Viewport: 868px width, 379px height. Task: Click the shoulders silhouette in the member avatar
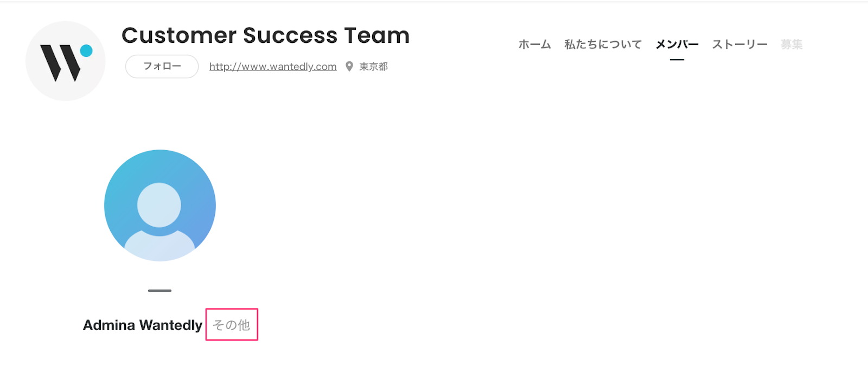pyautogui.click(x=159, y=247)
